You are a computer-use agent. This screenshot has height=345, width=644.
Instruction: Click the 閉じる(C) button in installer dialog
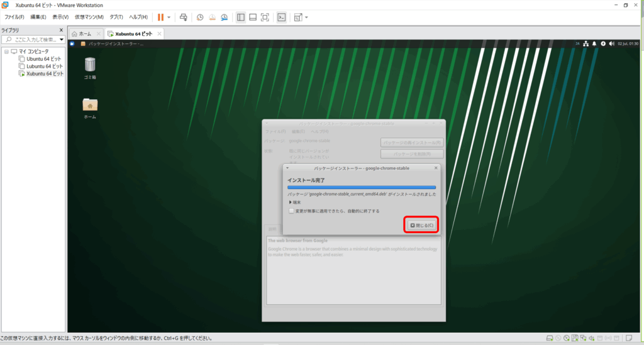click(421, 225)
